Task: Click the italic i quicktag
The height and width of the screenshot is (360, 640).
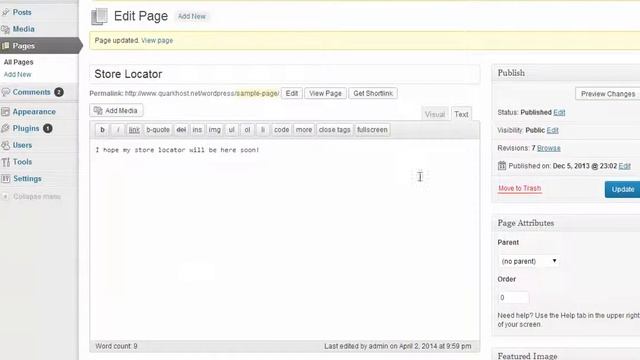Action: coord(118,130)
